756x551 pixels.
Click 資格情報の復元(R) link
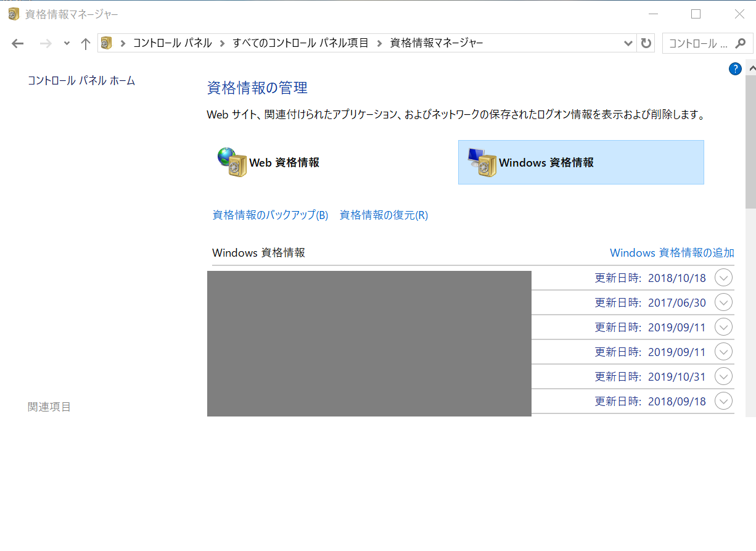point(384,215)
